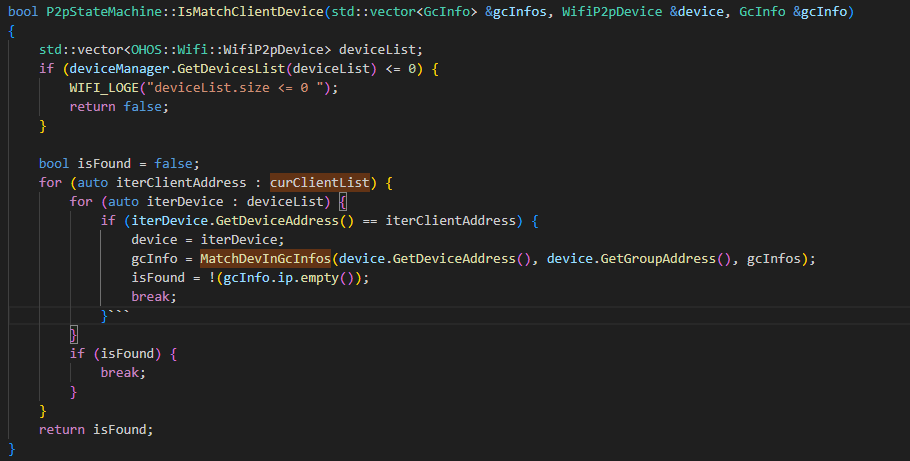
Task: Click the 'return false;' statement
Action: pyautogui.click(x=119, y=107)
